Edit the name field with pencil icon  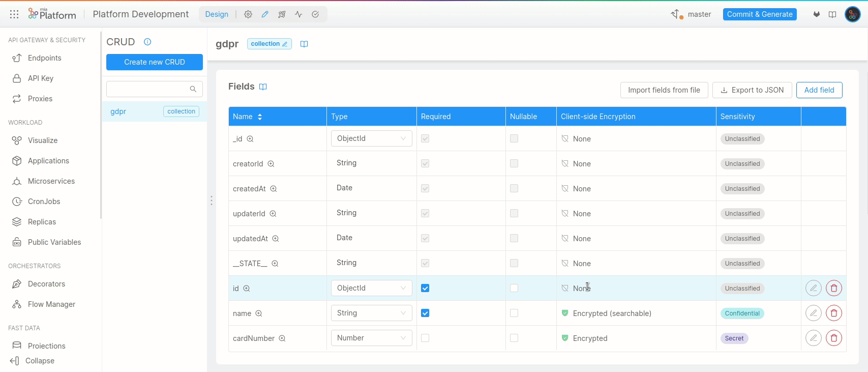[813, 313]
